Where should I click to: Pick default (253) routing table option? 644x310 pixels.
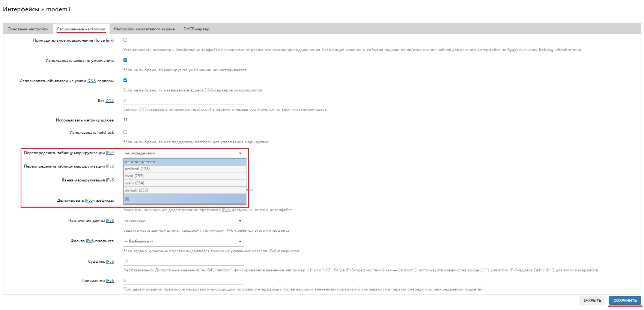pos(185,190)
